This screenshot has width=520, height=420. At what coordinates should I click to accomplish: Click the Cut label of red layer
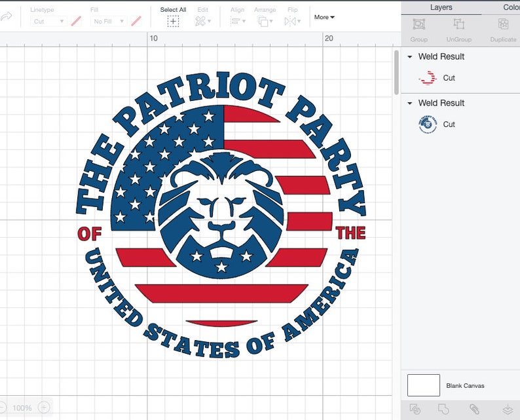click(x=449, y=78)
